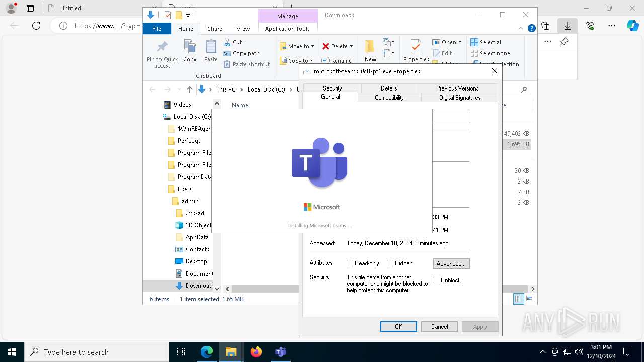
Task: Open the notification center icon
Action: (x=627, y=352)
